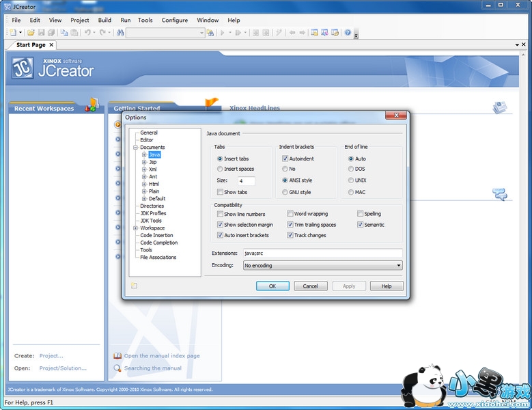
Task: Click the Copy toolbar icon
Action: point(64,33)
